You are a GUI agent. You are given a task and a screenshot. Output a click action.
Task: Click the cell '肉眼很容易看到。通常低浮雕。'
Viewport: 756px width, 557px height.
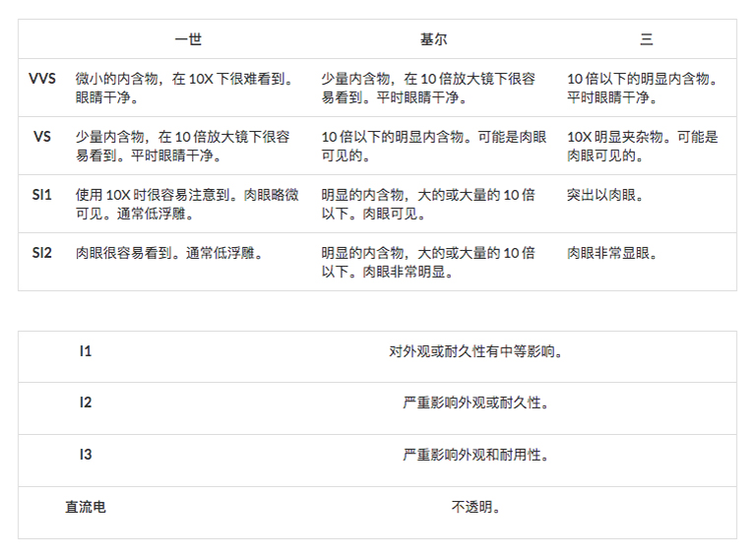pyautogui.click(x=169, y=253)
